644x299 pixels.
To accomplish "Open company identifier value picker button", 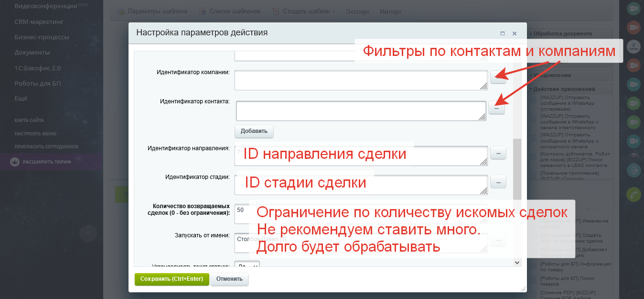I will pos(498,77).
